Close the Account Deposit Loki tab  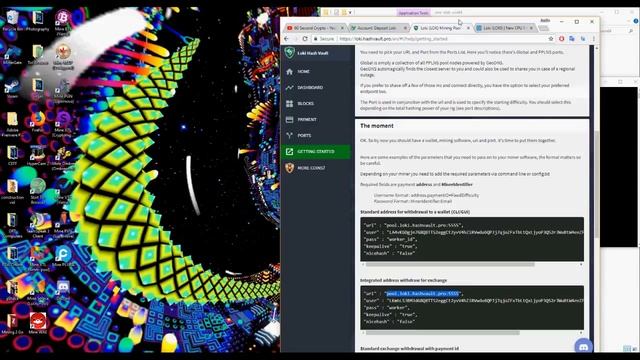[405, 28]
